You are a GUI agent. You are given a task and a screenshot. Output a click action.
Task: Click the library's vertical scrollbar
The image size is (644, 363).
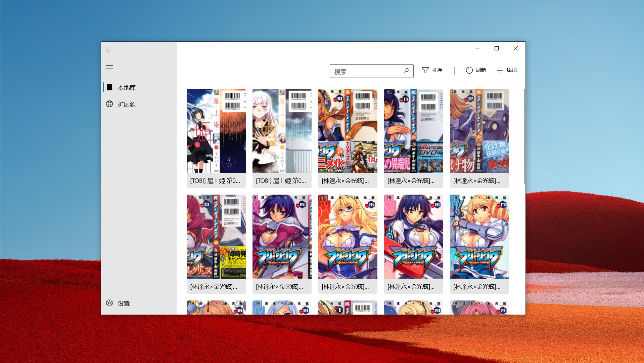(524, 136)
